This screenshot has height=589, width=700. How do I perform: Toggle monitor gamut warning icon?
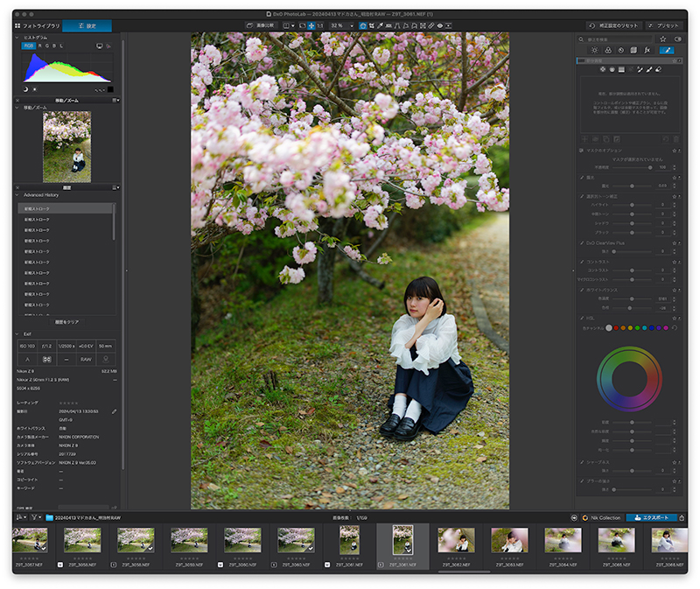(x=100, y=46)
